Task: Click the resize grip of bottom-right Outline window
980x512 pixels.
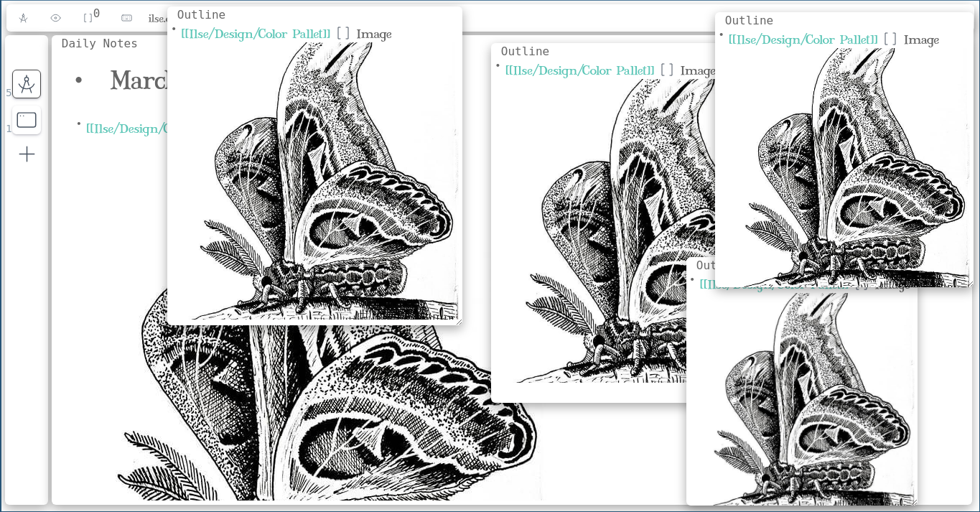Action: pyautogui.click(x=913, y=501)
